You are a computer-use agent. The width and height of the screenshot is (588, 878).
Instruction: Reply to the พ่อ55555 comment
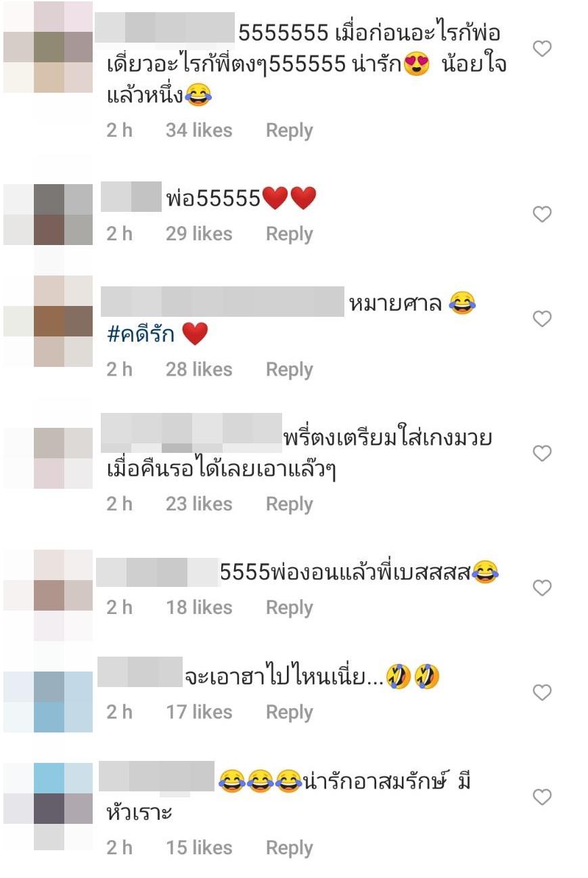(289, 234)
